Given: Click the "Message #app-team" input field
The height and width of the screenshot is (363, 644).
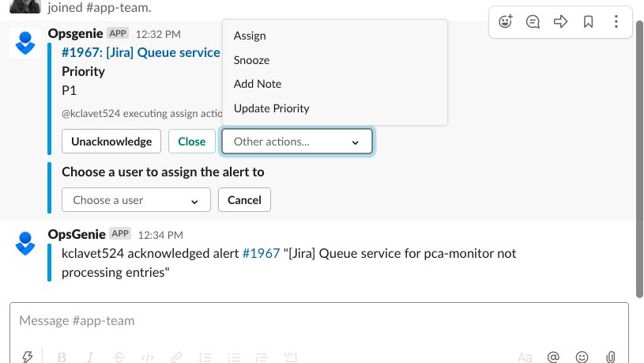Looking at the screenshot, I should coord(316,321).
